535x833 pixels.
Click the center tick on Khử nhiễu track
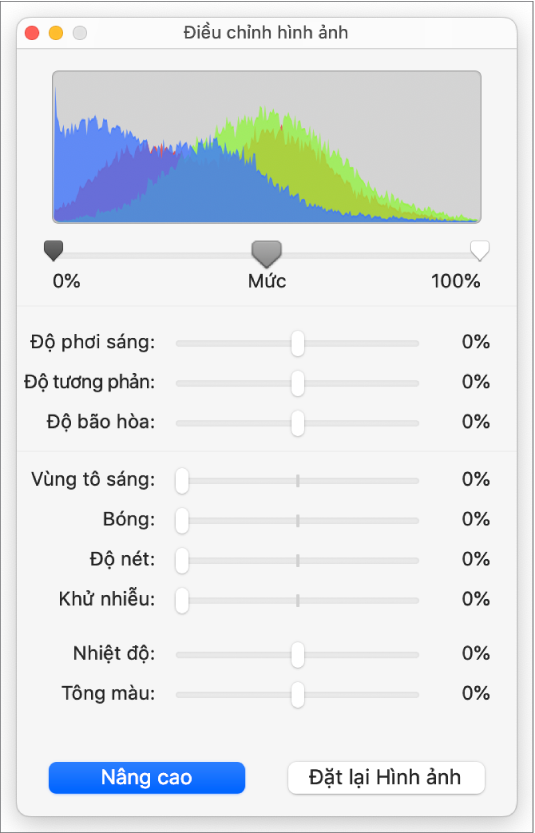[x=298, y=600]
